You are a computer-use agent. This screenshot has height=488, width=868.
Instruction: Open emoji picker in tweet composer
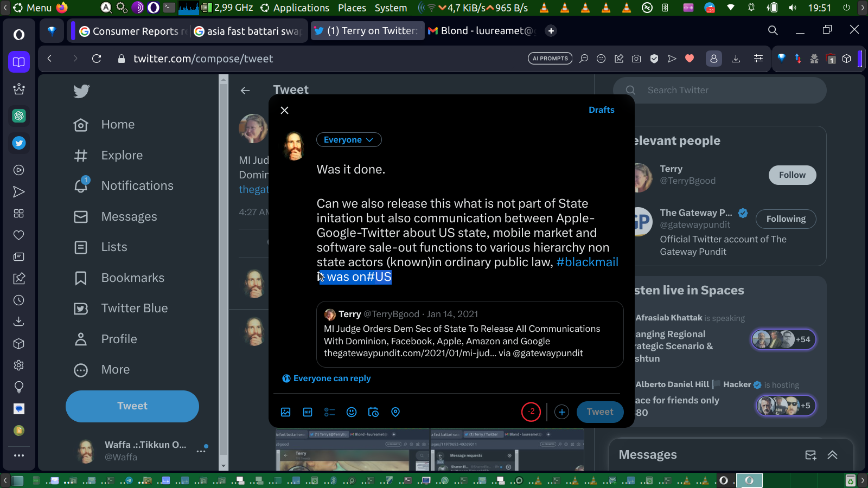point(352,412)
